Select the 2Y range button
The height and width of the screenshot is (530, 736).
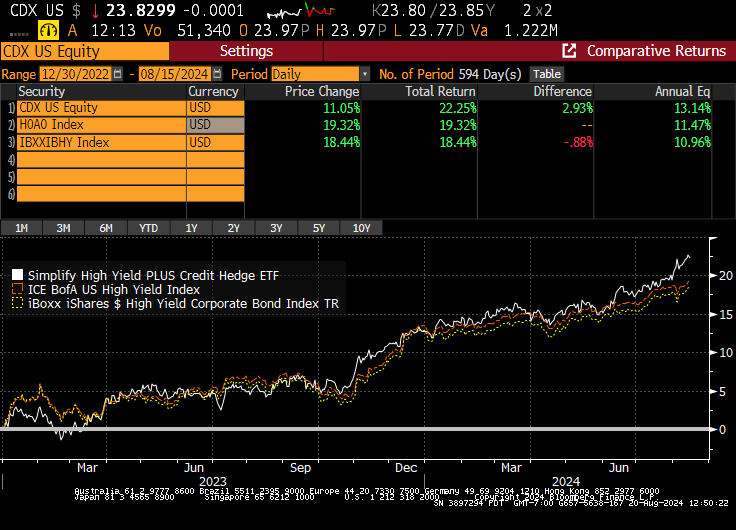[233, 228]
